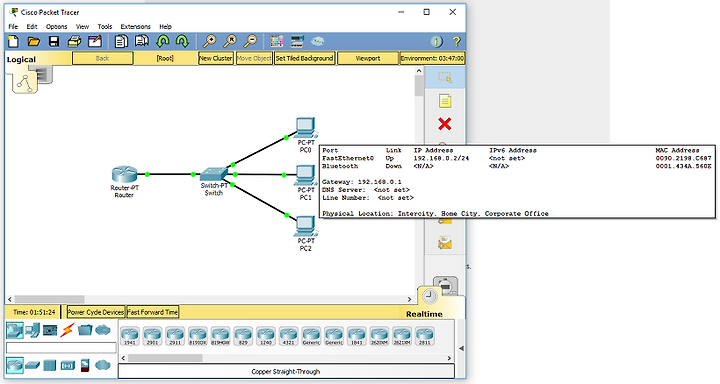This screenshot has width=720, height=384.
Task: Switch to the Logical workspace tab
Action: tap(21, 60)
